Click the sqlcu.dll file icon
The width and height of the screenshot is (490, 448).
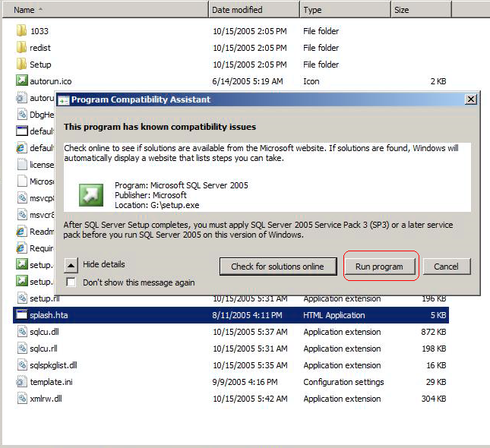tap(21, 332)
